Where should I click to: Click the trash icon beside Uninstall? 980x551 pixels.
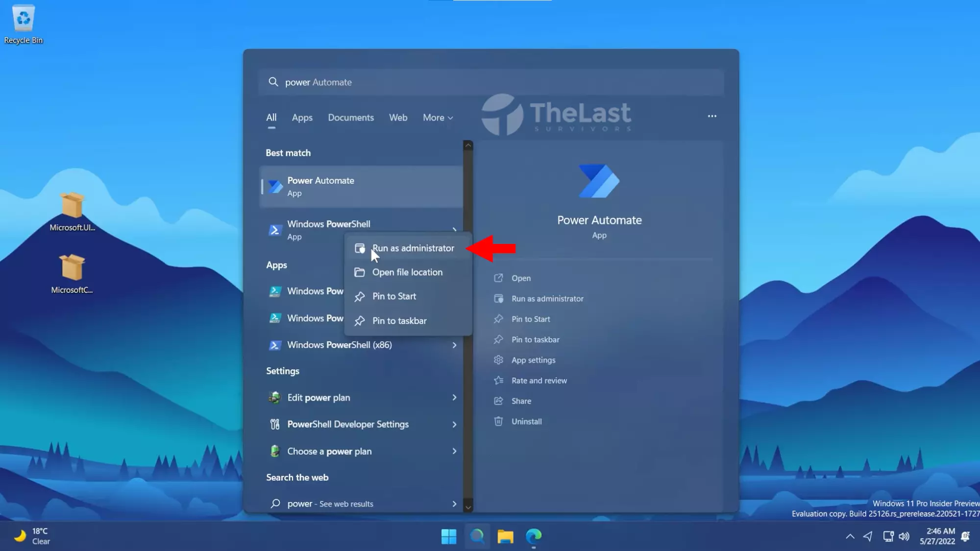point(498,421)
